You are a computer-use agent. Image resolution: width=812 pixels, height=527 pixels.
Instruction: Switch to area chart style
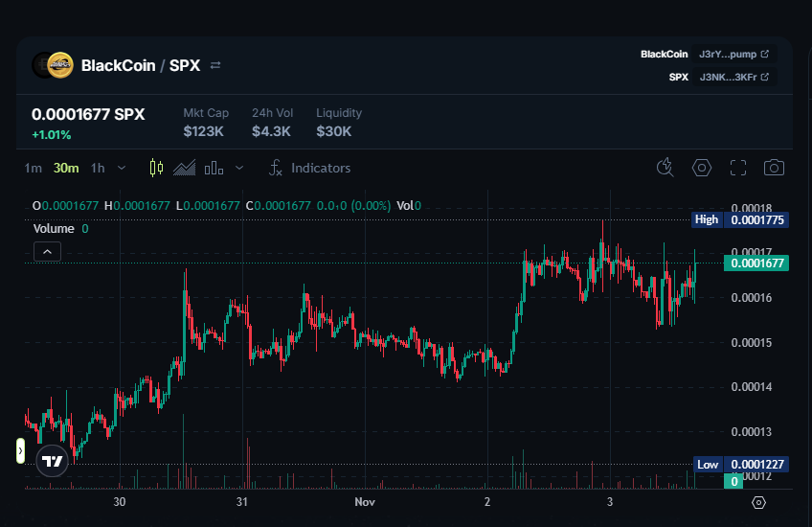tap(185, 168)
